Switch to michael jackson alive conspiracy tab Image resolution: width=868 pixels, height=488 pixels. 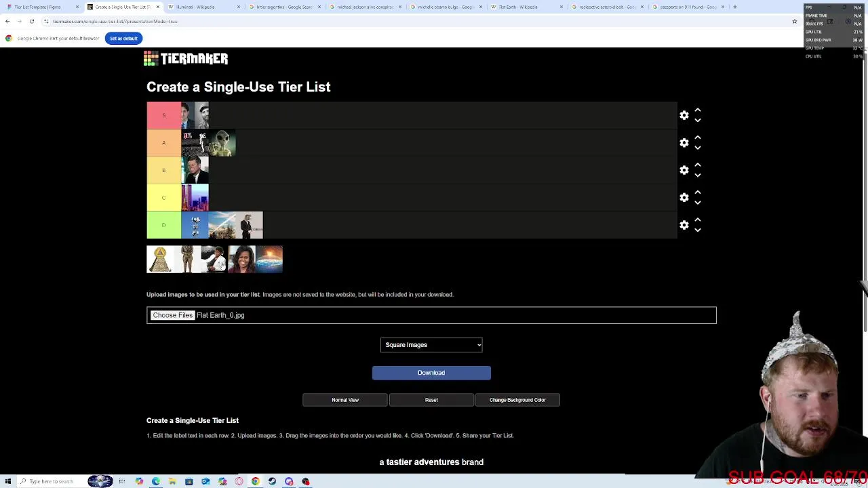365,7
